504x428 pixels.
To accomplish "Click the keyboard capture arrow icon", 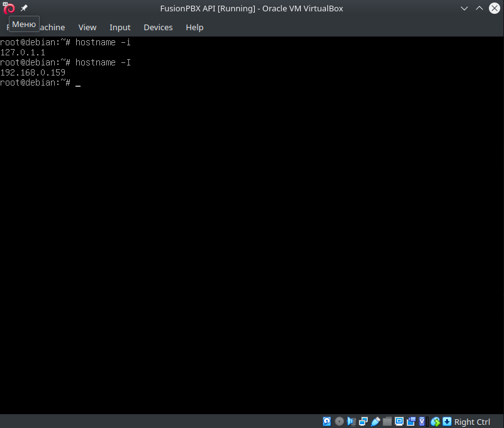I will pyautogui.click(x=447, y=421).
